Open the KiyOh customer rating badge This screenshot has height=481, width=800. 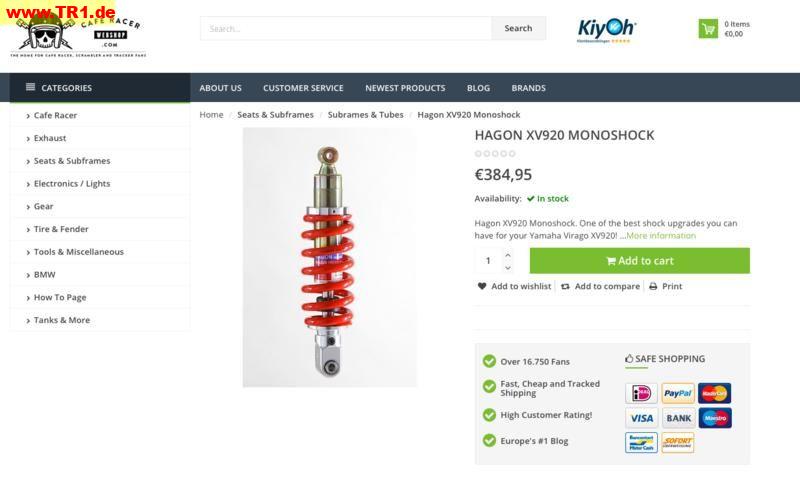(x=607, y=30)
